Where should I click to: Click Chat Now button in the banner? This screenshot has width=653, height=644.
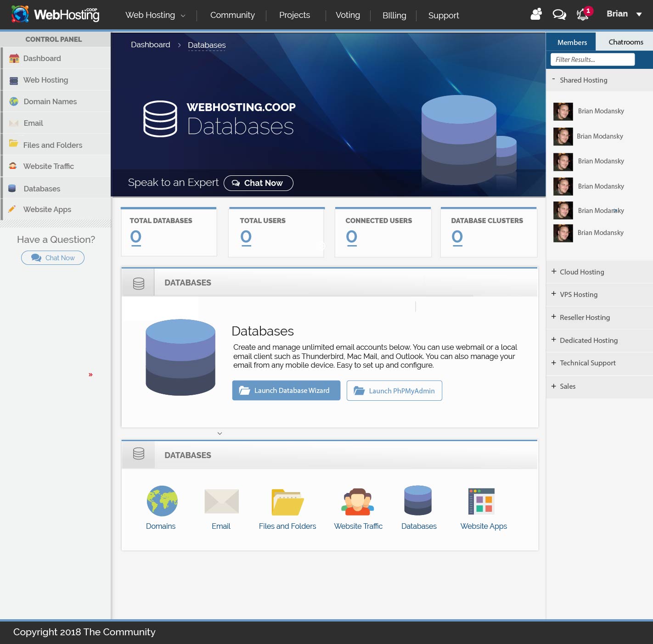tap(258, 183)
